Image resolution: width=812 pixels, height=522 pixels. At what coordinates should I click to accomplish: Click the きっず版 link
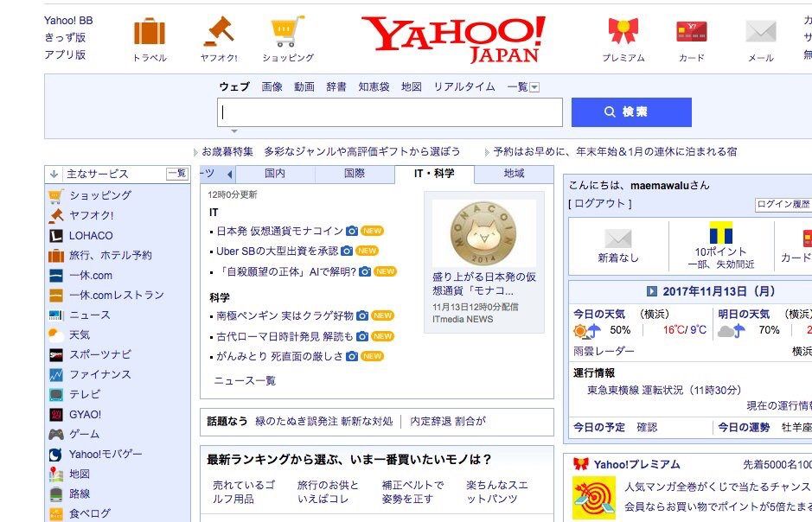click(x=65, y=38)
